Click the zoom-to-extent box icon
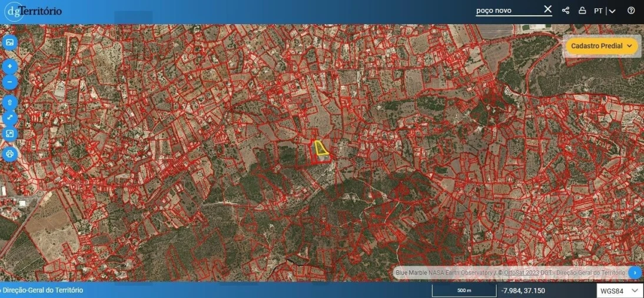The height and width of the screenshot is (298, 644). tap(9, 134)
